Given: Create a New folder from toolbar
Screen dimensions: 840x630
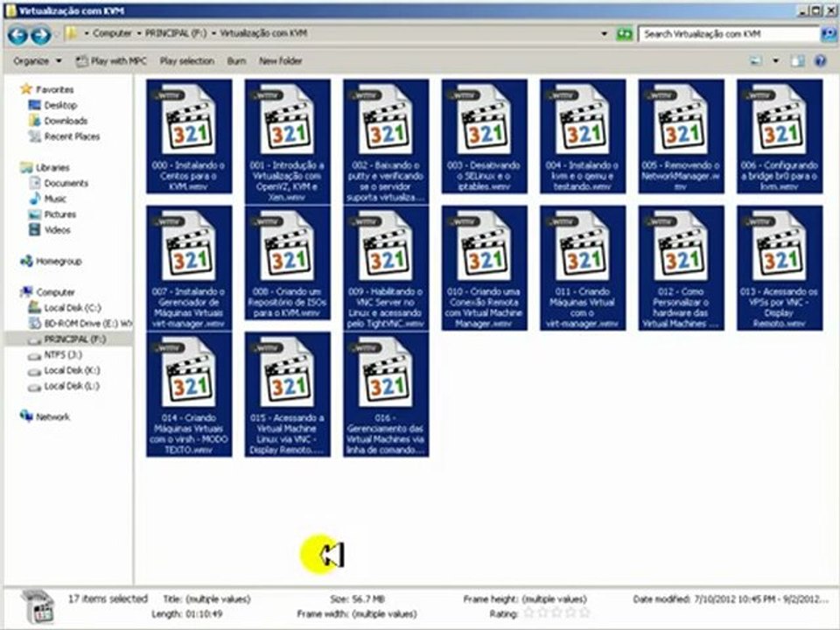Looking at the screenshot, I should pos(280,61).
